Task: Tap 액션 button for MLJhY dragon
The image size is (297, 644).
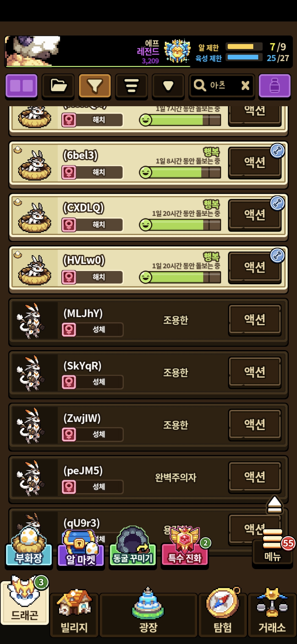Action: click(255, 320)
